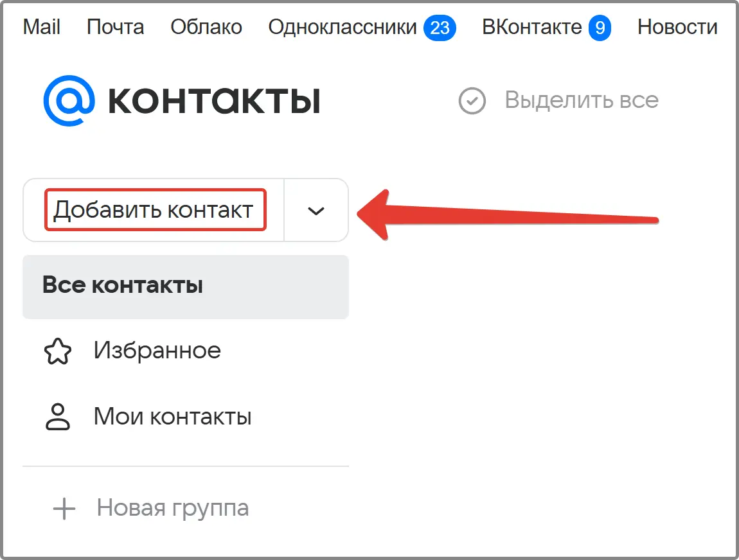
Task: Go to Почта in top navigation
Action: pos(115,27)
